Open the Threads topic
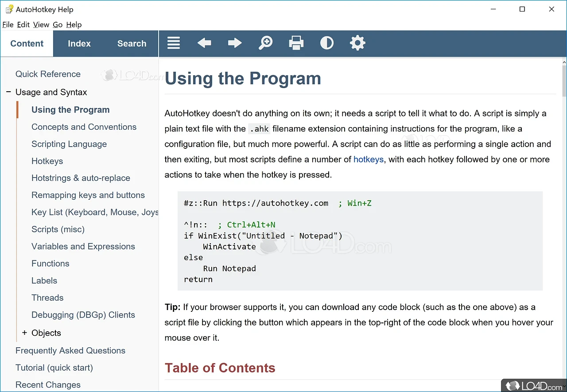 [47, 298]
